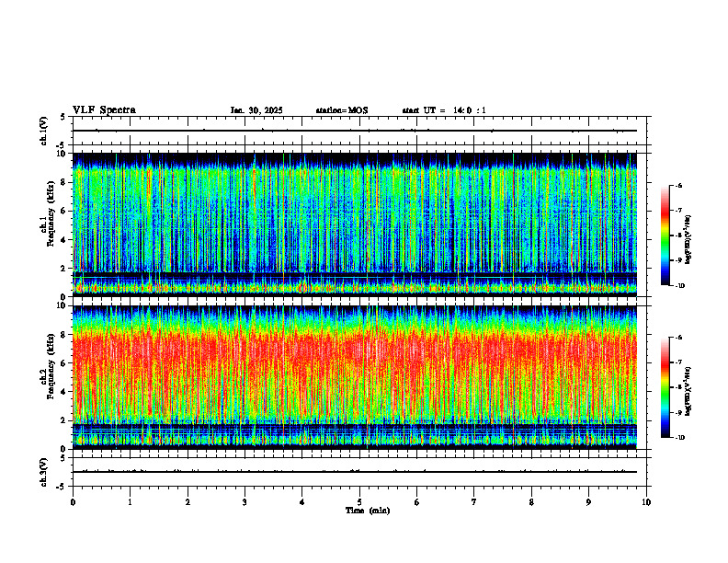Click time axis tick label "7"
The width and height of the screenshot is (728, 563).
pos(474,502)
